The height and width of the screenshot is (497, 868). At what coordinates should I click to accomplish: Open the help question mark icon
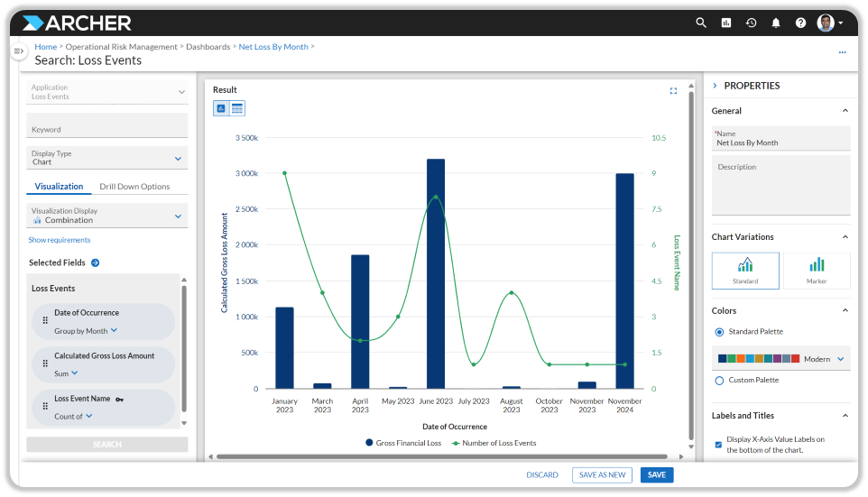[800, 23]
